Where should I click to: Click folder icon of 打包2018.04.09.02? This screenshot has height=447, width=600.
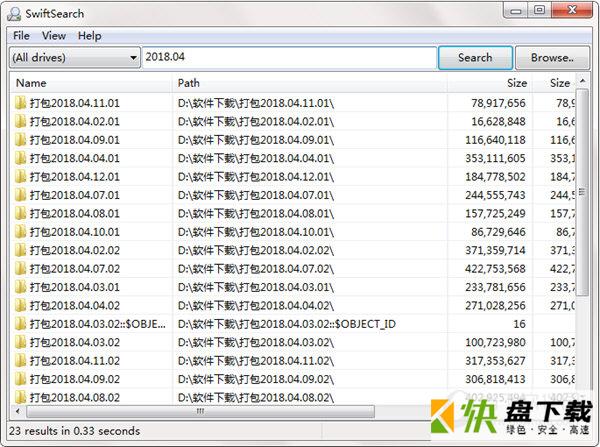(20, 379)
